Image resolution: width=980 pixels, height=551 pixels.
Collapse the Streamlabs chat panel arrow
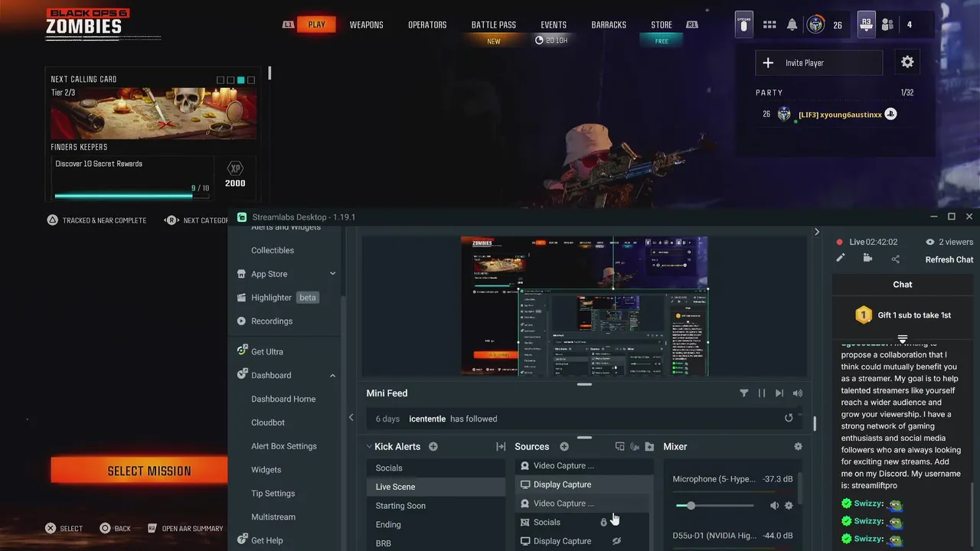[x=817, y=232]
